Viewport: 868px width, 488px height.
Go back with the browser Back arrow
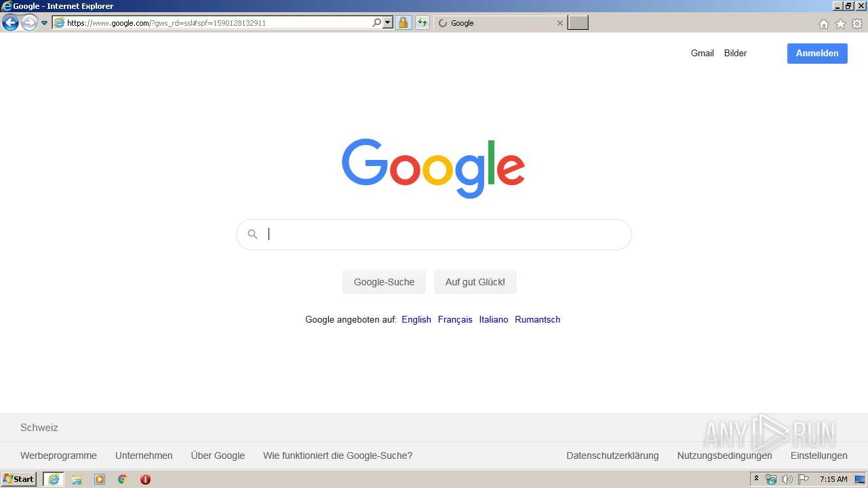pos(10,23)
